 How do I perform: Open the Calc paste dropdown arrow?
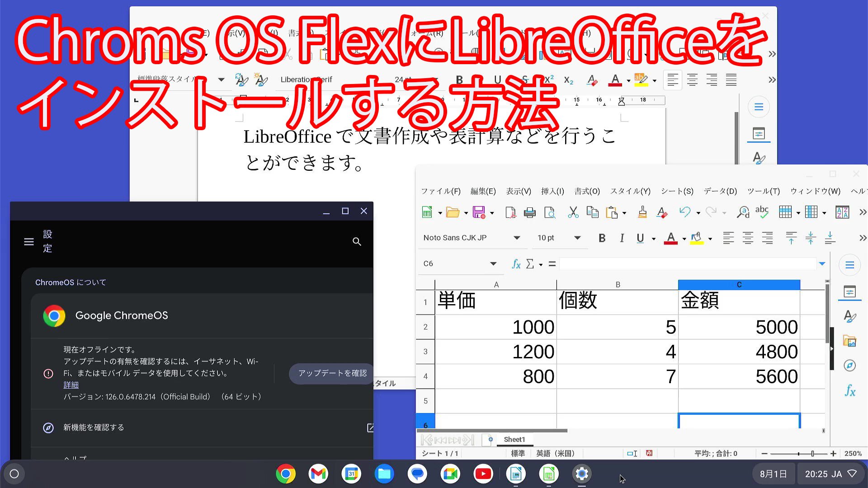pyautogui.click(x=624, y=213)
